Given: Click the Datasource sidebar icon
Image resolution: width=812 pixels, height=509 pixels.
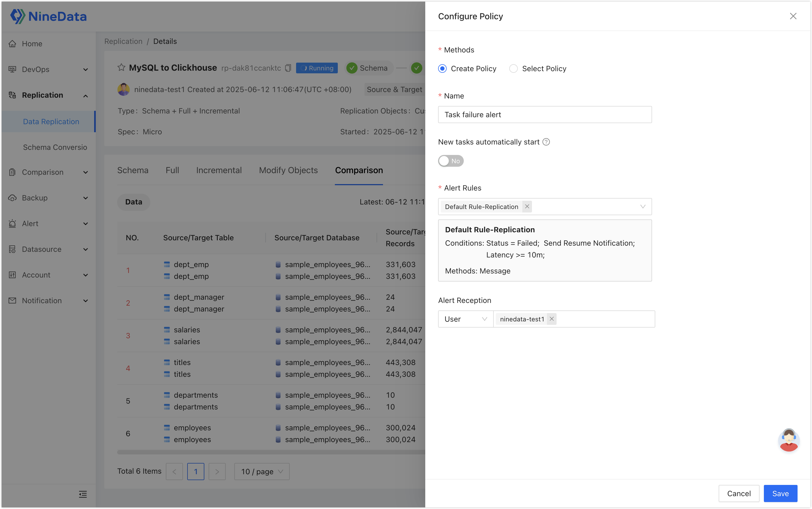Looking at the screenshot, I should (13, 249).
